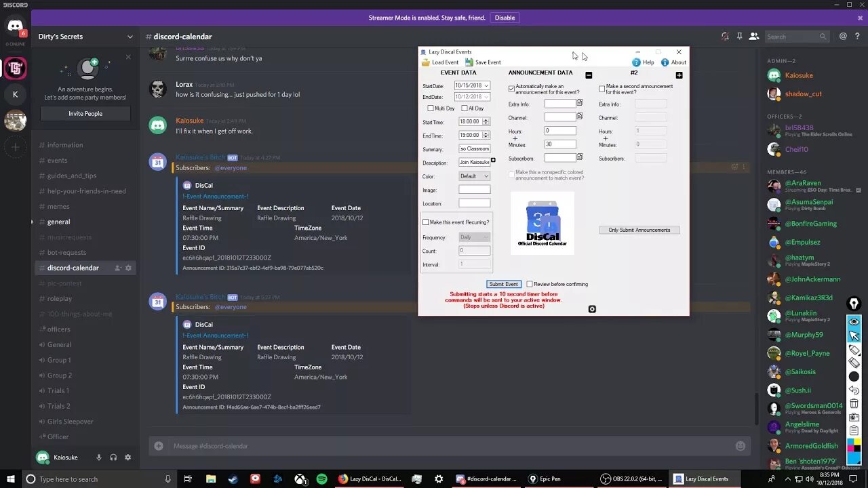Upload file with plus button in message box

click(x=158, y=446)
